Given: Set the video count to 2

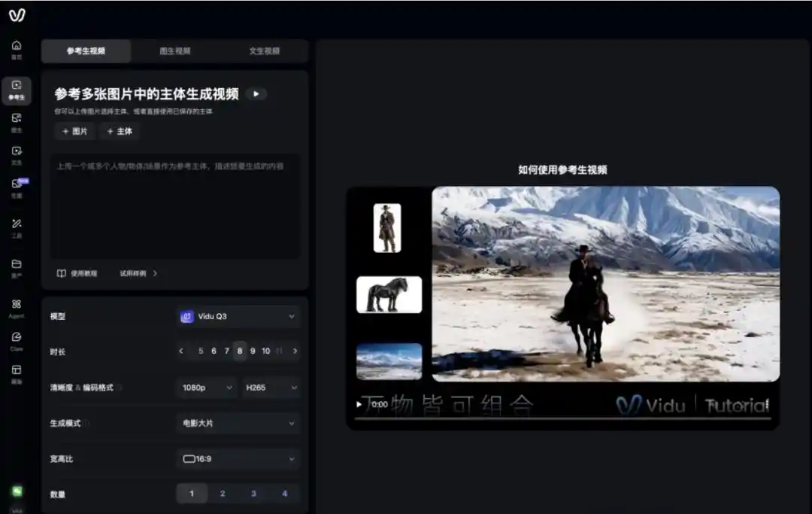Looking at the screenshot, I should coord(223,494).
